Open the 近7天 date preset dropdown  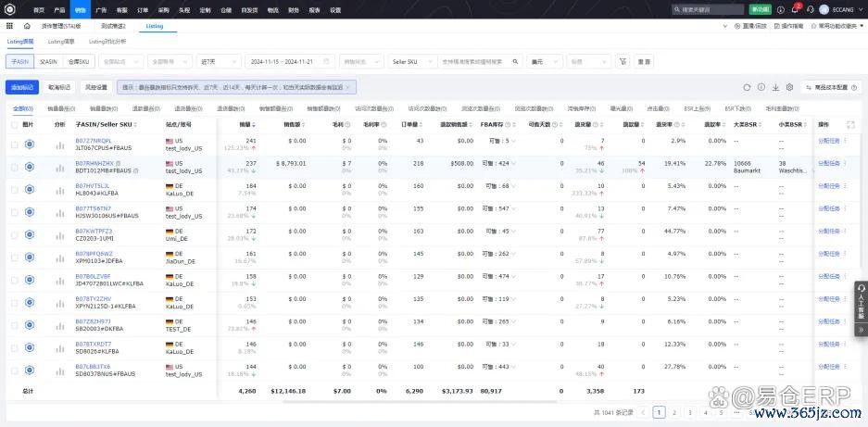coord(219,61)
